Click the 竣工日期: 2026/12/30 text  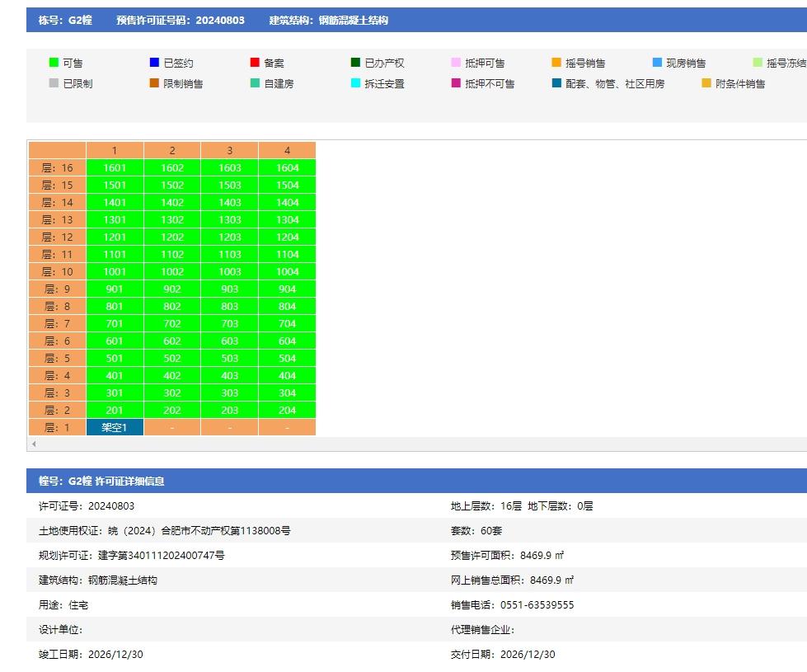pos(91,655)
